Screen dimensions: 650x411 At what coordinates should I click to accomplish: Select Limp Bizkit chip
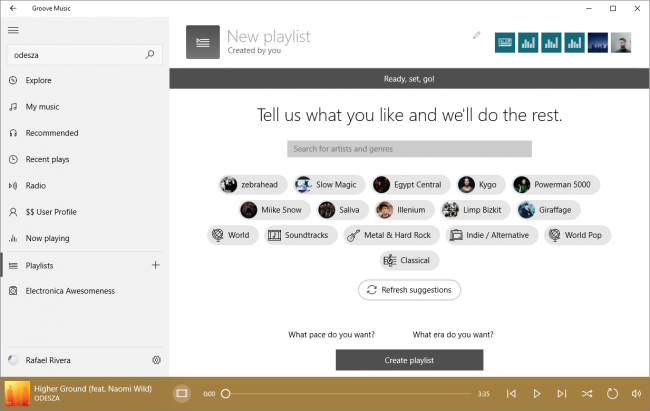pos(475,210)
